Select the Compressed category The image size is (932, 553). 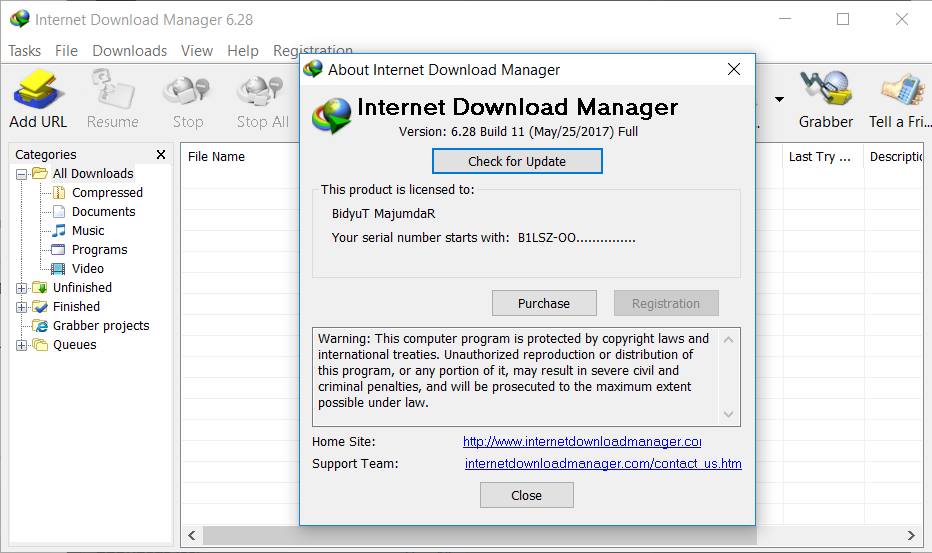(x=108, y=193)
